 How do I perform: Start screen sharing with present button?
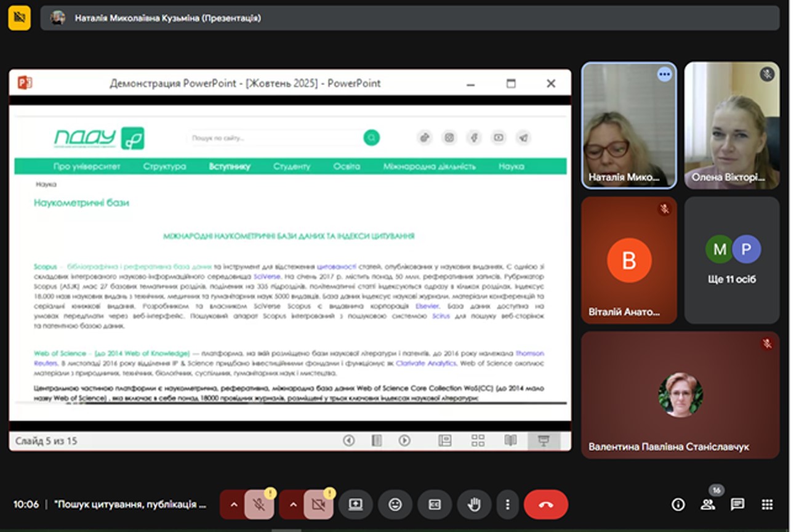[355, 504]
